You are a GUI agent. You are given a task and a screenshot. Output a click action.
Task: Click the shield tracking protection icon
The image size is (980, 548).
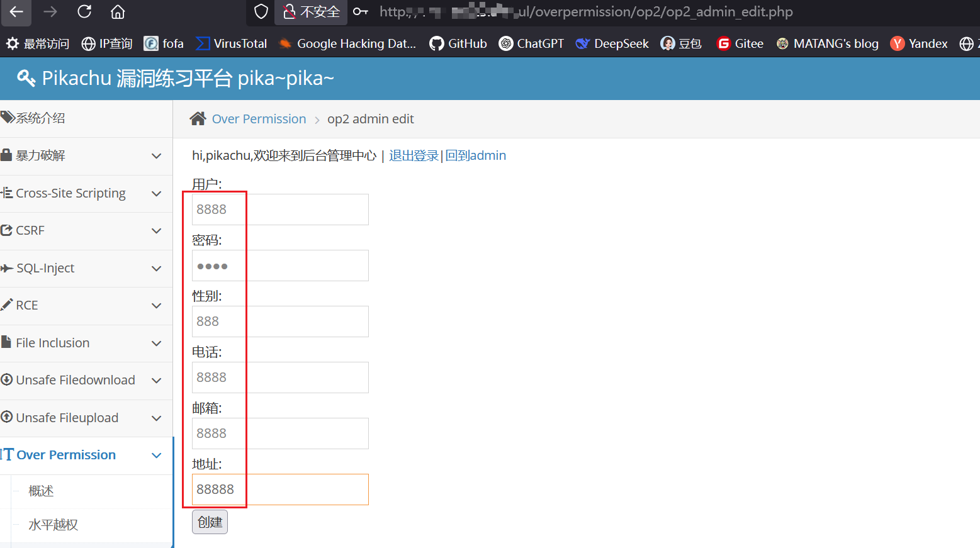click(261, 12)
